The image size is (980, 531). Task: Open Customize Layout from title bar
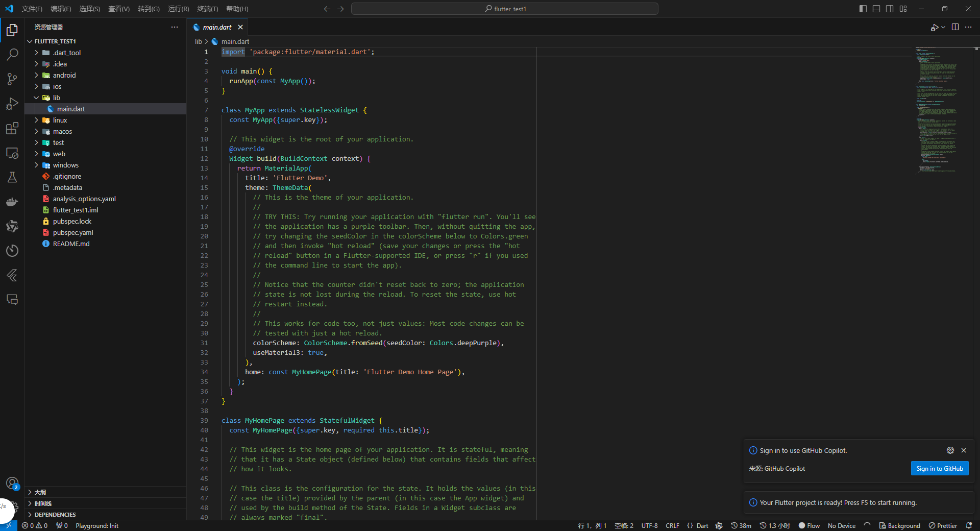pos(903,9)
